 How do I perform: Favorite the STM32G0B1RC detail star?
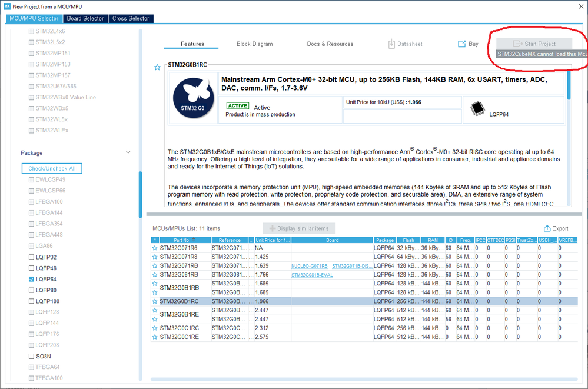[157, 68]
